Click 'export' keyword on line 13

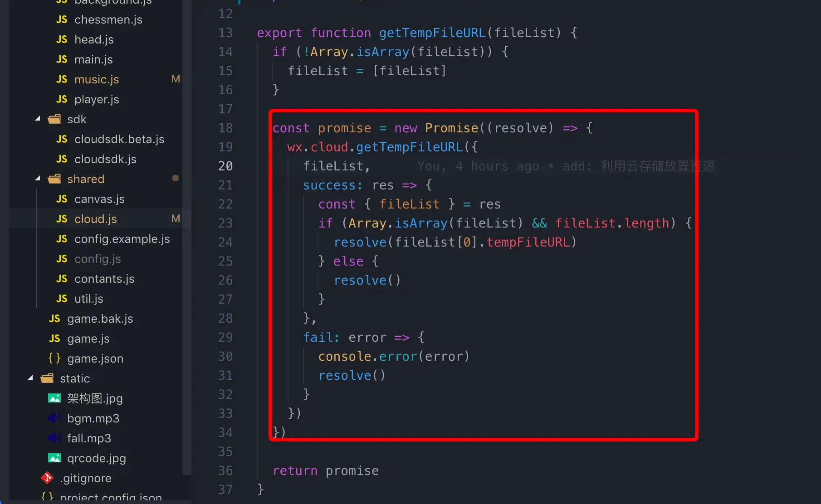point(279,33)
